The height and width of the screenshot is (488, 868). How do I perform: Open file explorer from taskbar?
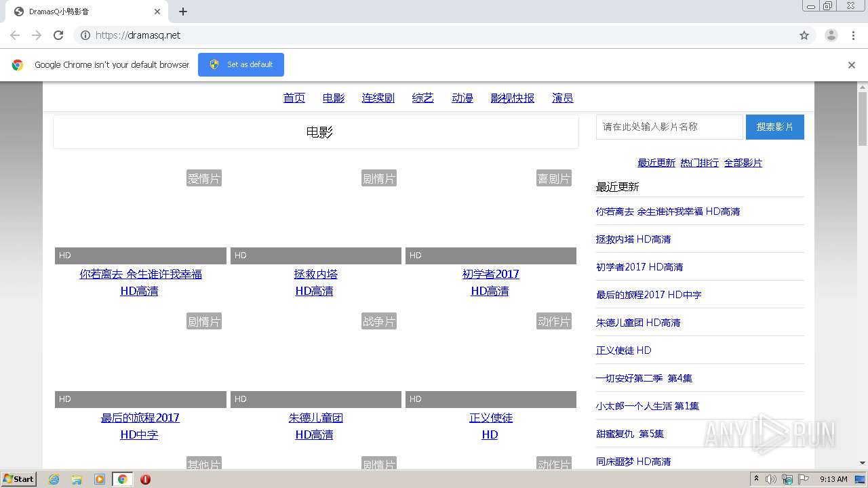(77, 479)
